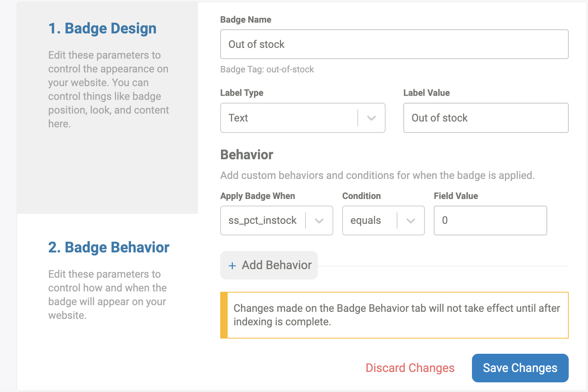Select the Badge Design section
The width and height of the screenshot is (588, 392).
(102, 28)
